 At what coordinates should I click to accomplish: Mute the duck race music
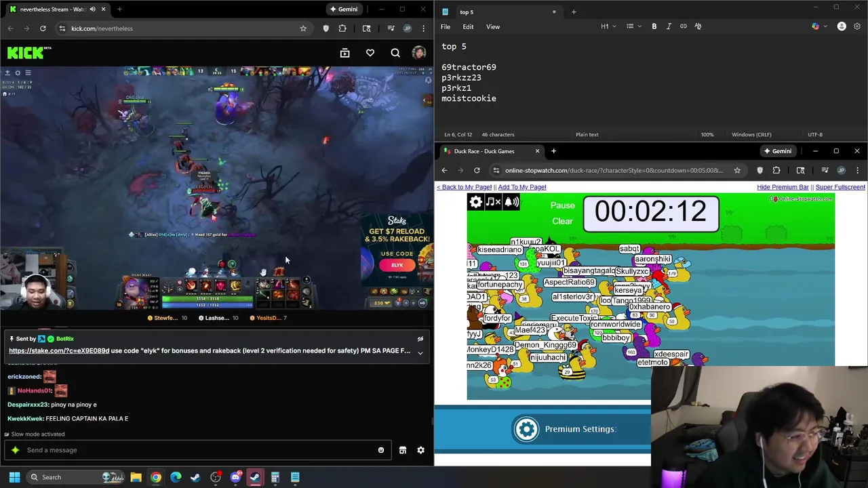pos(494,202)
